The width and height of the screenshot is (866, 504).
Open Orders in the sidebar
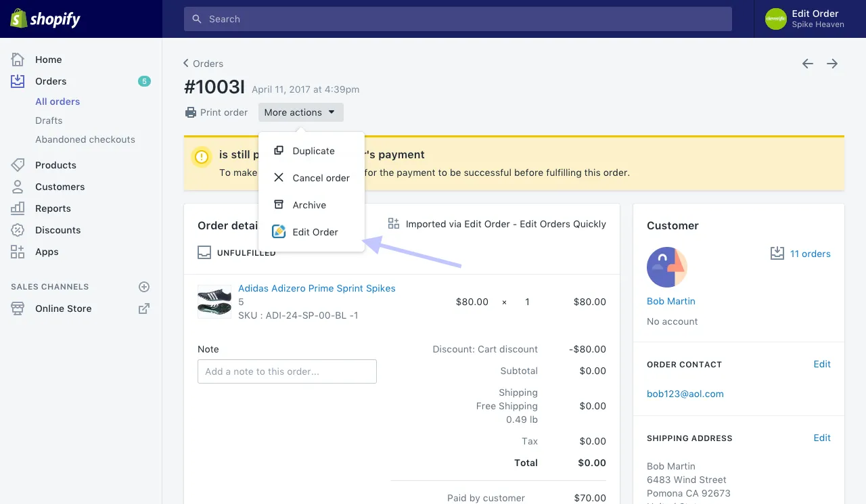(51, 81)
